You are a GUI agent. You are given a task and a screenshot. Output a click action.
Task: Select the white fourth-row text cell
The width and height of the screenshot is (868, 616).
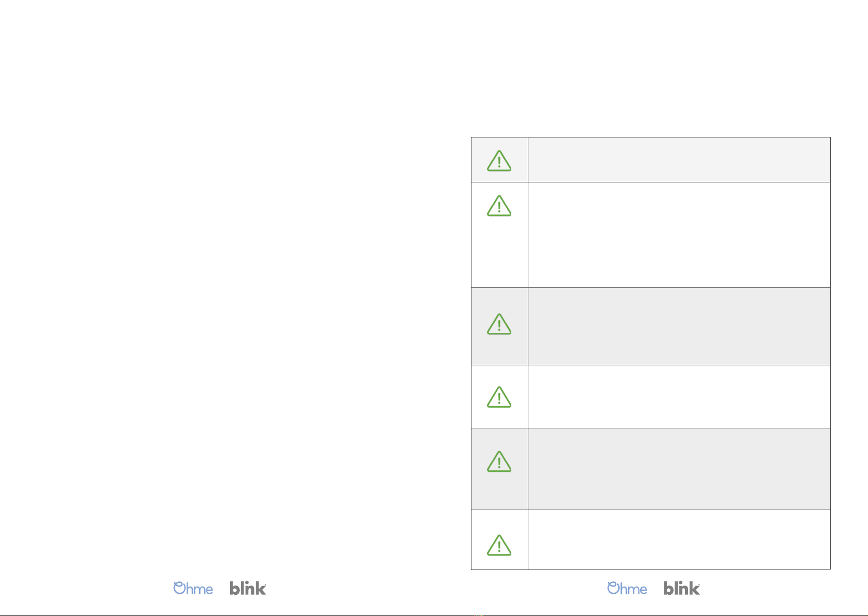[x=679, y=397]
